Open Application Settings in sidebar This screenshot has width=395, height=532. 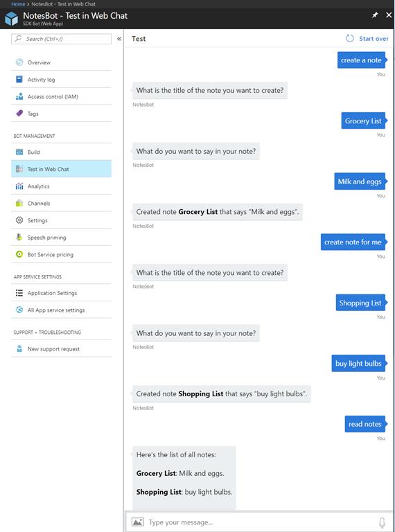(61, 293)
